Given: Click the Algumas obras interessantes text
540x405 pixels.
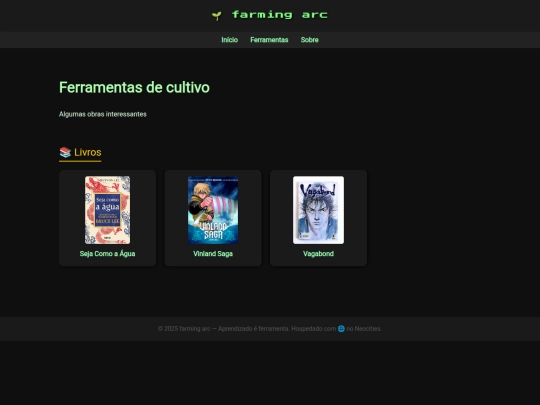Looking at the screenshot, I should click(x=103, y=114).
